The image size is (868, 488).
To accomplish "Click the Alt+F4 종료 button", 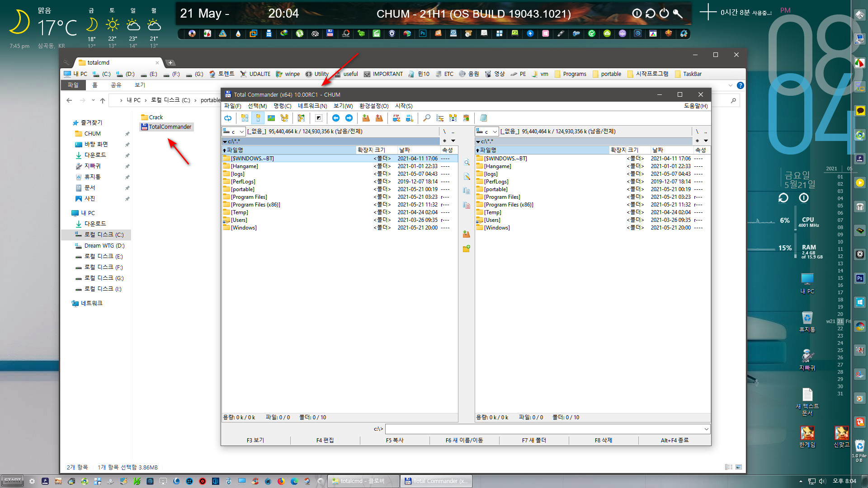I will pyautogui.click(x=675, y=440).
